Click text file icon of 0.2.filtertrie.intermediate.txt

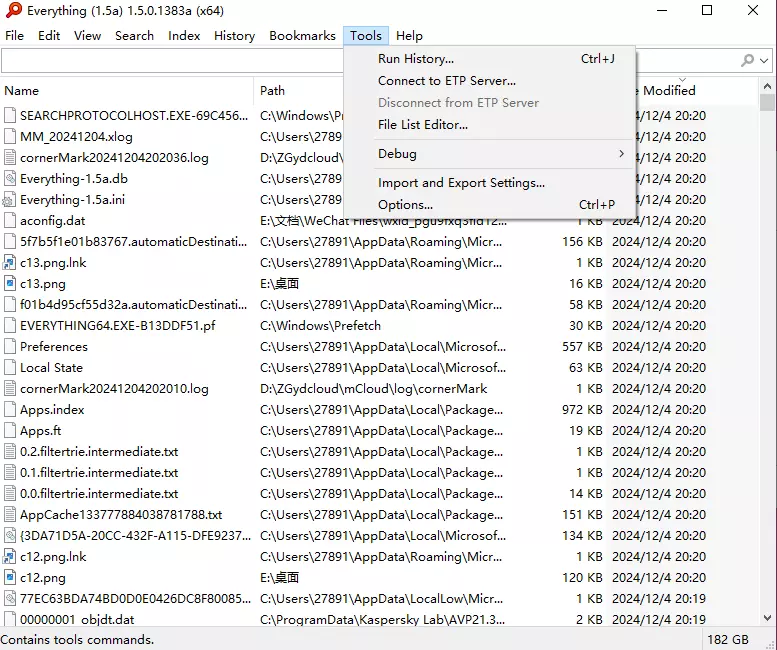[x=9, y=451]
